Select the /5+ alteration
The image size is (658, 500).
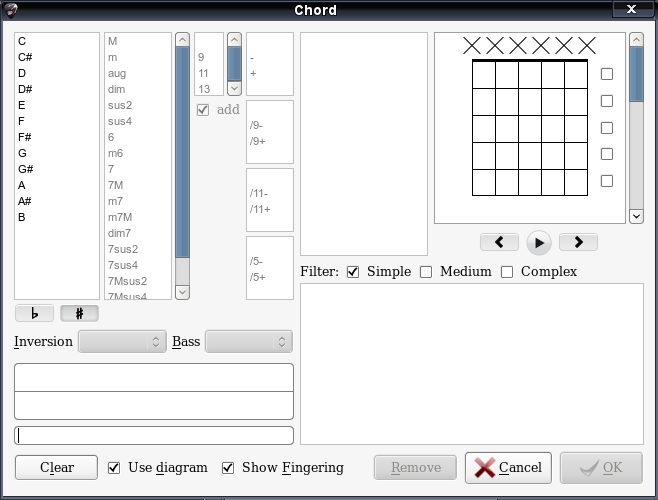click(x=269, y=277)
